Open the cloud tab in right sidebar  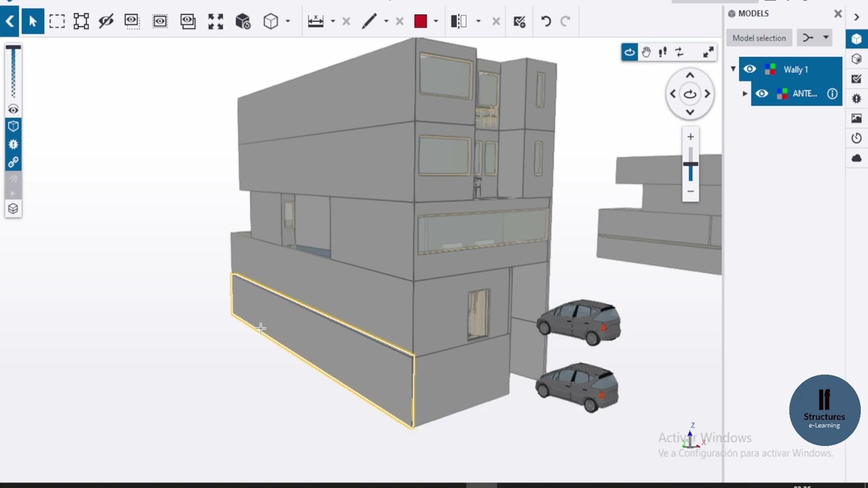856,158
